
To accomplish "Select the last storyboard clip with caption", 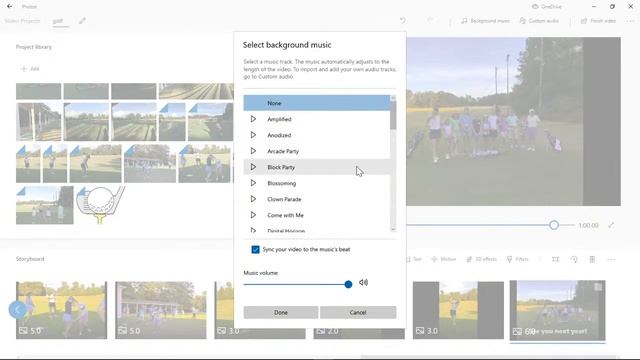I will pos(558,310).
